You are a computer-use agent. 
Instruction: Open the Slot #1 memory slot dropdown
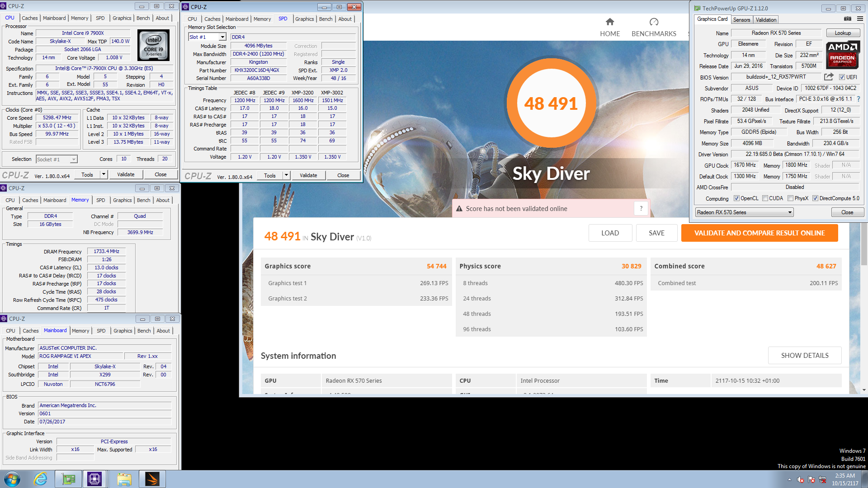point(207,37)
